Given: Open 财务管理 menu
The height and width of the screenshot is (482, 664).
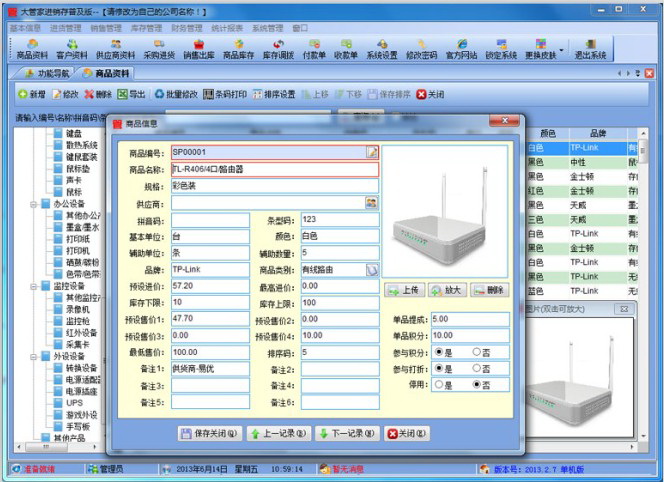Looking at the screenshot, I should (x=187, y=28).
